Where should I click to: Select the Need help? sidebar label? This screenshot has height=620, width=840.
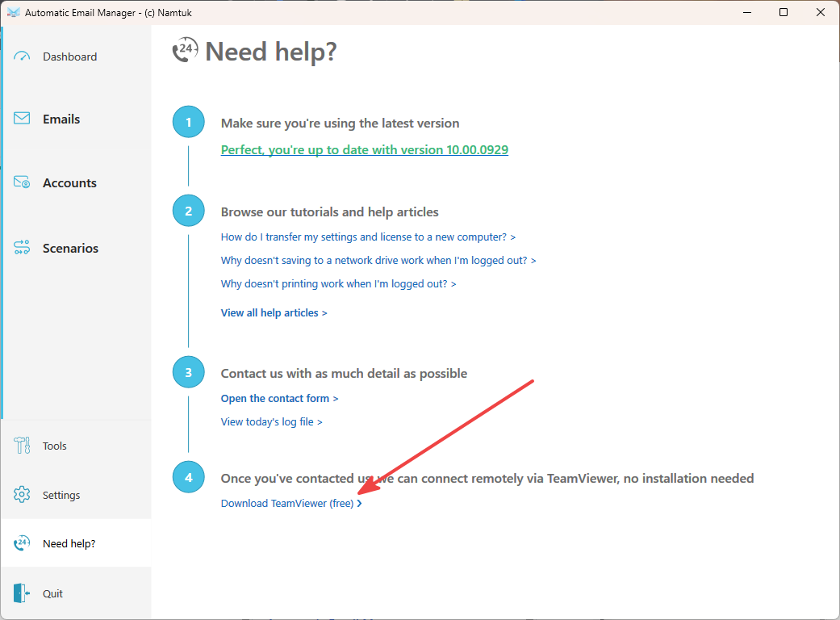pos(69,543)
